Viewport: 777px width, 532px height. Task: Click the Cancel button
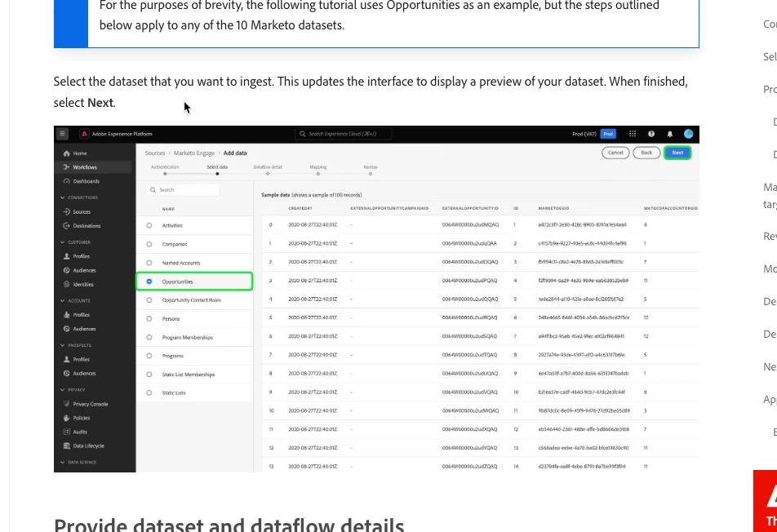pyautogui.click(x=615, y=153)
